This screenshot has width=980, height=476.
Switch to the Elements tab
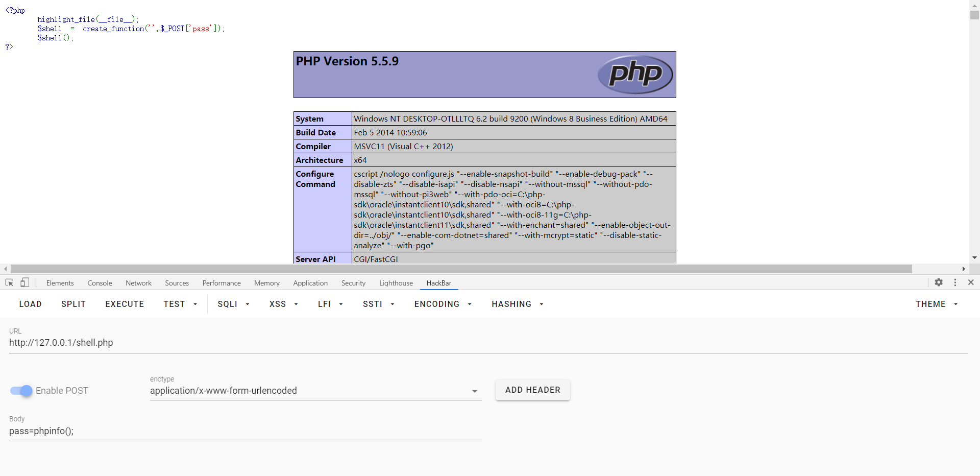60,283
